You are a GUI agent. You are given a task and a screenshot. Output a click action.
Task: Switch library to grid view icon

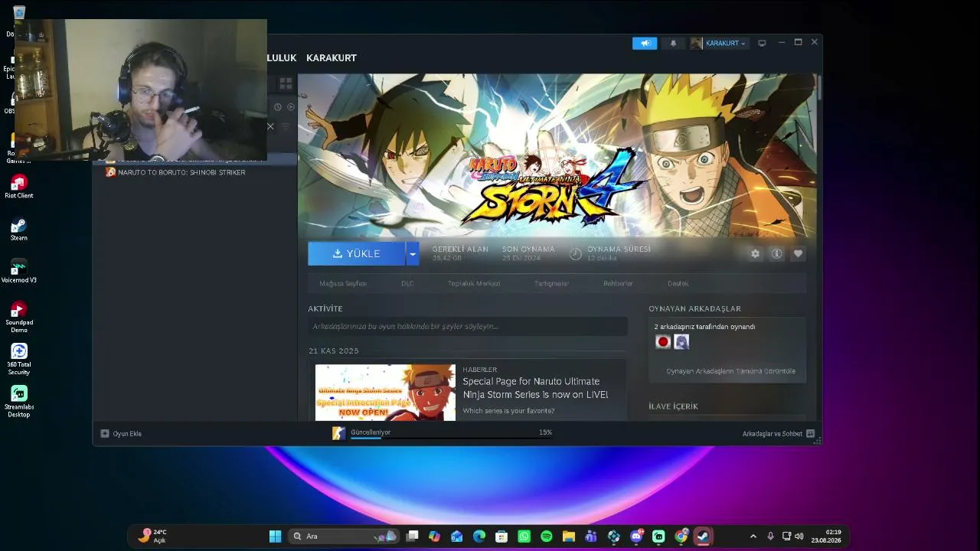tap(286, 83)
